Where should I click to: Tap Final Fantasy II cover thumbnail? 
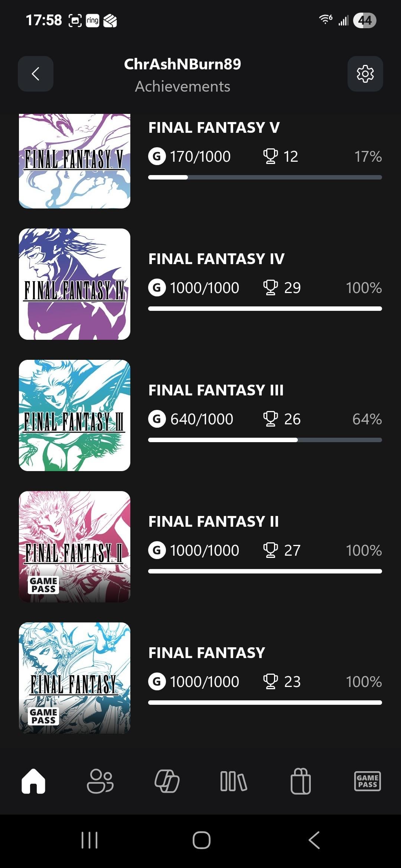(75, 547)
